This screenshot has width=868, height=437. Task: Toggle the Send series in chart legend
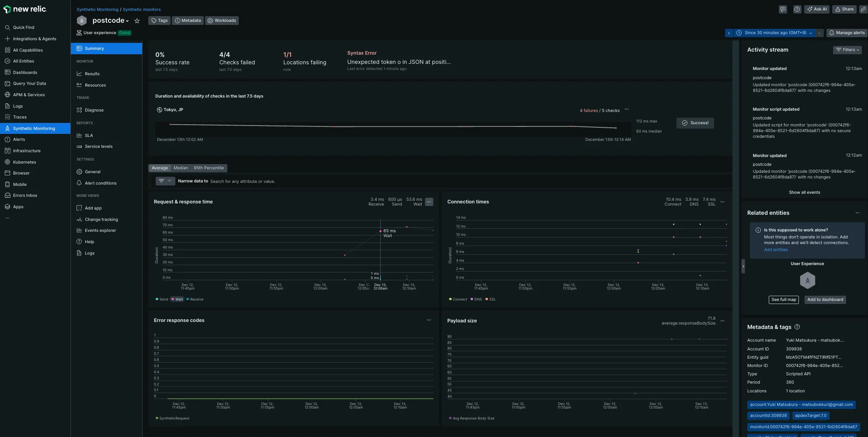click(162, 300)
